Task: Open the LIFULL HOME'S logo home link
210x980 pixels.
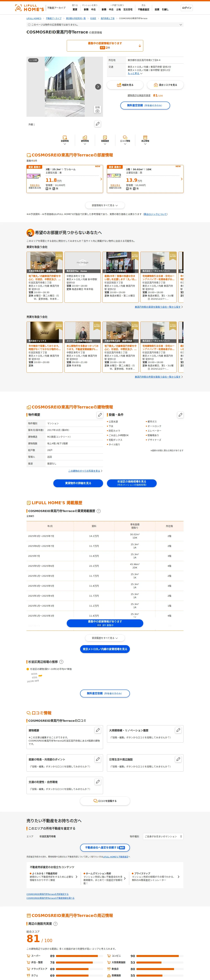Action: pyautogui.click(x=29, y=8)
